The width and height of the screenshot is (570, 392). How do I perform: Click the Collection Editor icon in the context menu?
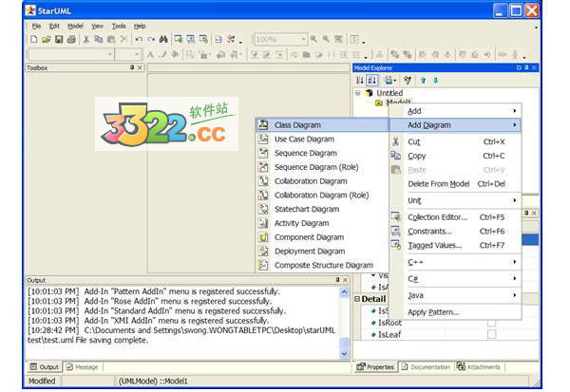point(396,217)
